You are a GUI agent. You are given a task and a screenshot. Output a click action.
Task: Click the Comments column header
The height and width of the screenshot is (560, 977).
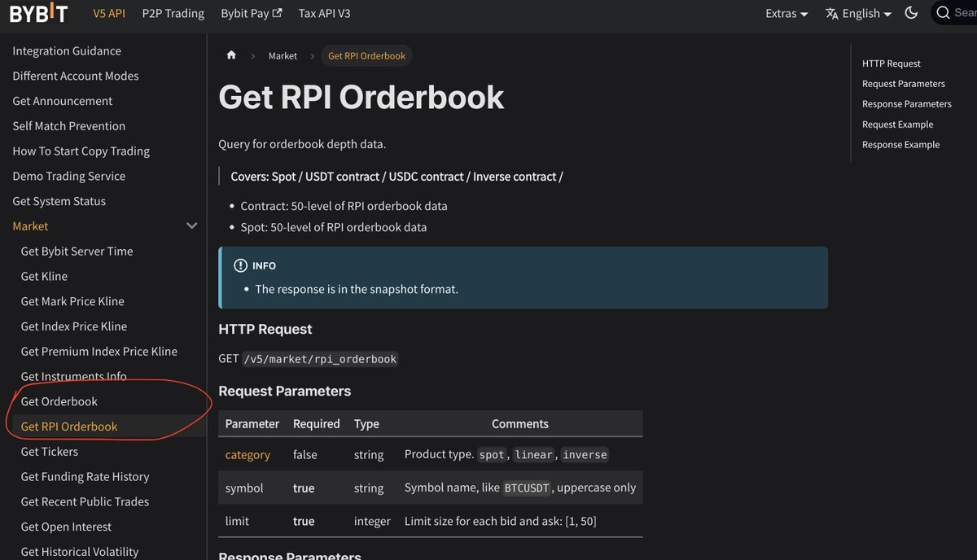(520, 424)
